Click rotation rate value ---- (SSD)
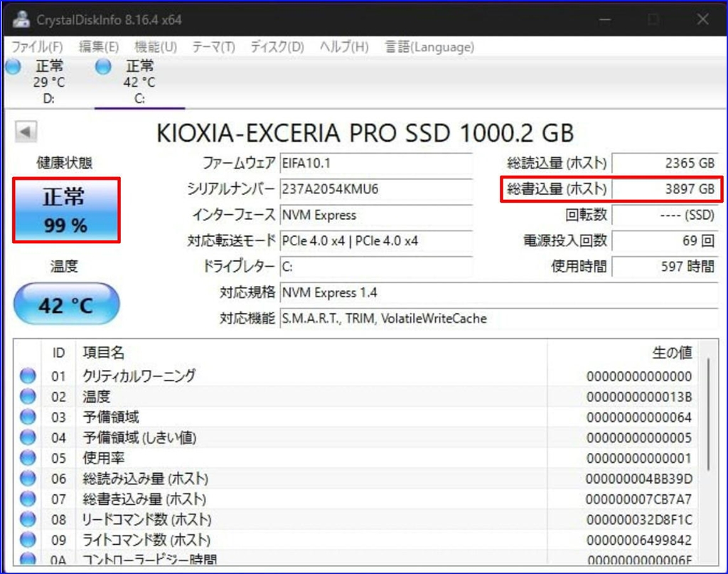This screenshot has width=728, height=574. [665, 215]
